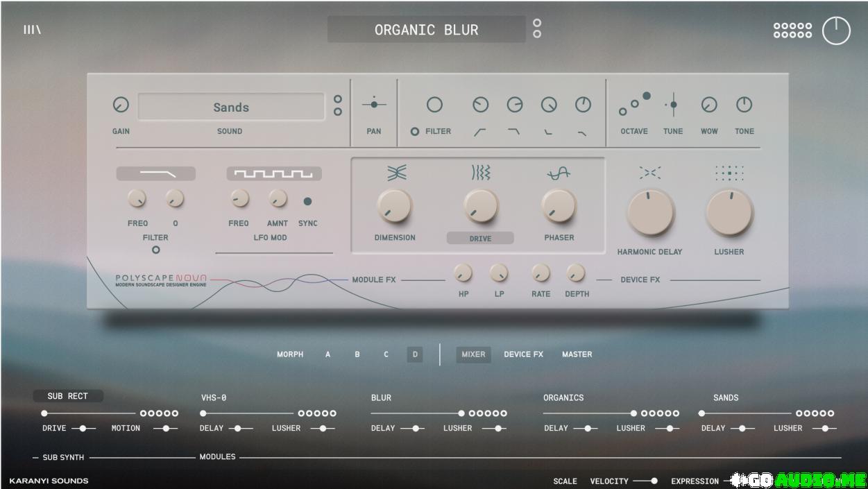Click the Phaser sine wave icon
This screenshot has height=489, width=868.
coord(559,174)
